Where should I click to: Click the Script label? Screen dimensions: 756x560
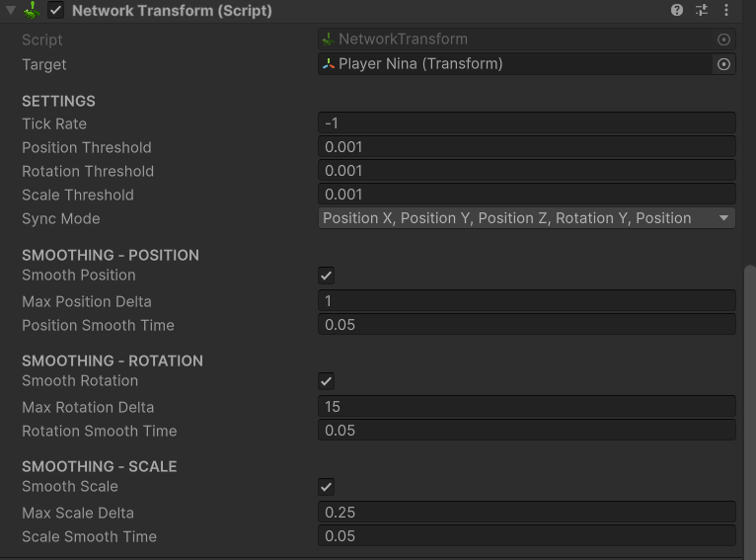click(x=42, y=40)
